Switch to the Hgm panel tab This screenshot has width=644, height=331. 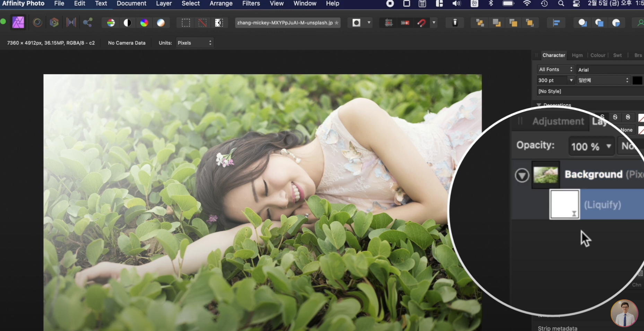pos(577,55)
